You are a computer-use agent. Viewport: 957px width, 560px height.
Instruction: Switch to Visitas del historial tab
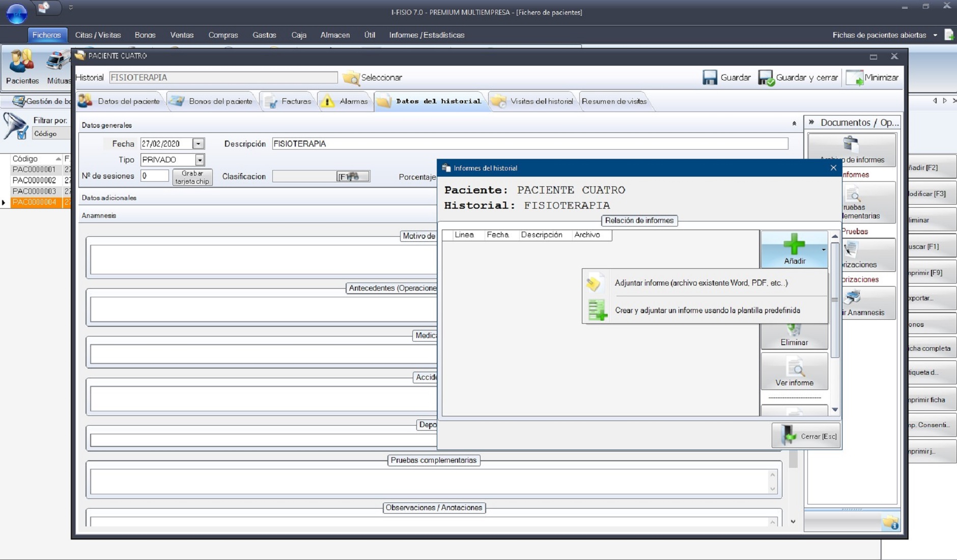tap(532, 101)
